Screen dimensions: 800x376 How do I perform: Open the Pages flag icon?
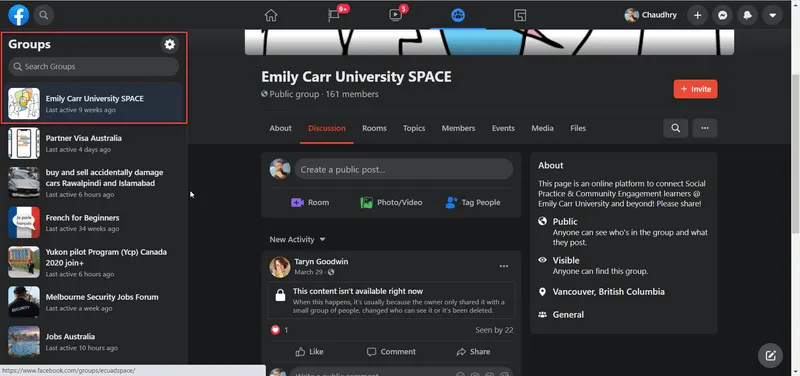pyautogui.click(x=334, y=15)
